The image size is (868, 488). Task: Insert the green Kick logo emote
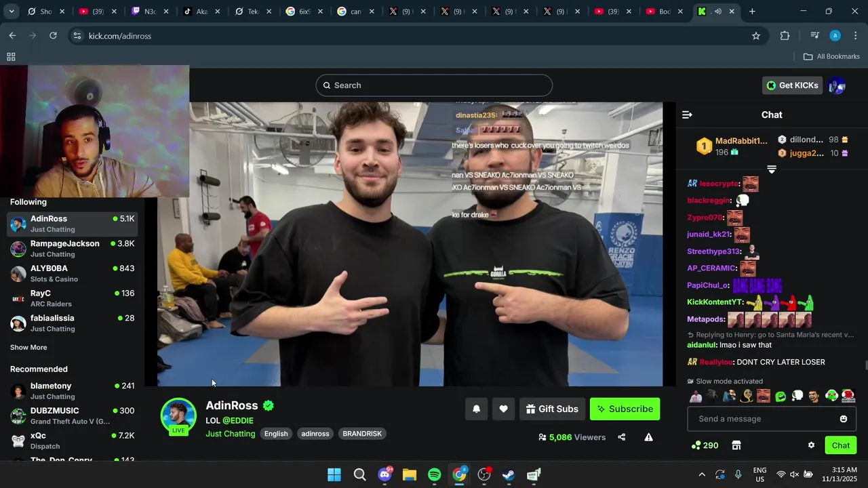coord(781,396)
